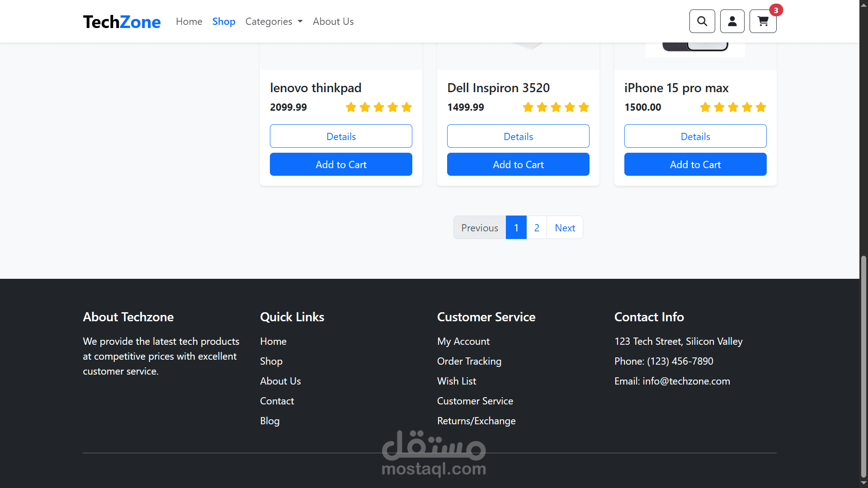Open Shop link in footer Quick Links

coord(271,361)
